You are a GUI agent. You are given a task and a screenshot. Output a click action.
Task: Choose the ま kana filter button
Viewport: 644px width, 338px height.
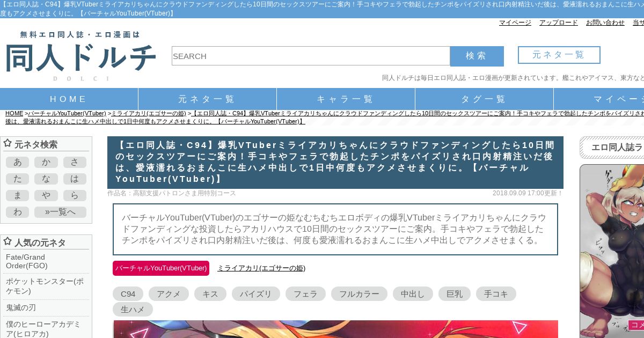(17, 196)
